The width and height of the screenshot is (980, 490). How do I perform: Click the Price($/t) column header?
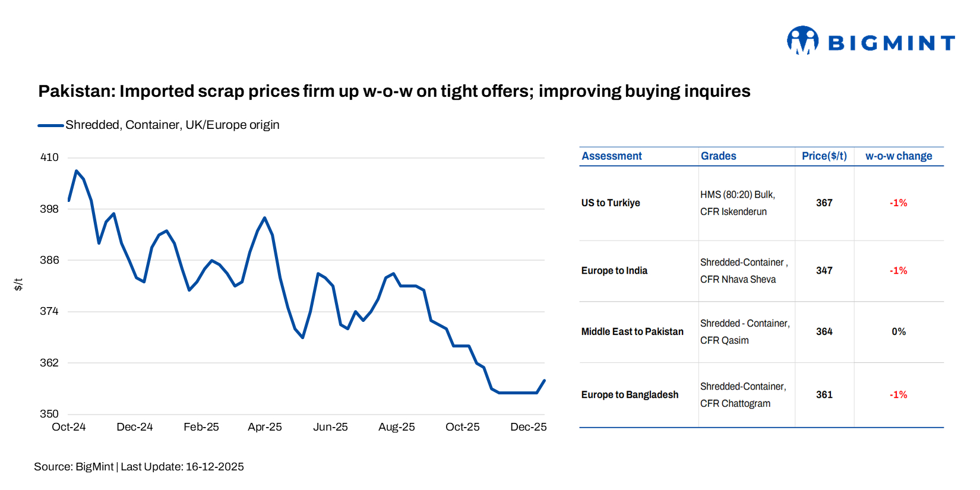pos(824,156)
